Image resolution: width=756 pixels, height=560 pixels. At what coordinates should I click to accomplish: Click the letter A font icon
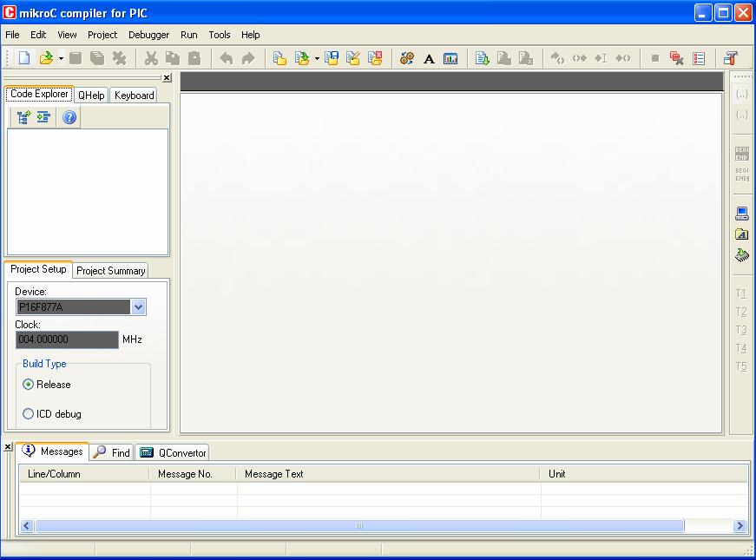pos(429,59)
